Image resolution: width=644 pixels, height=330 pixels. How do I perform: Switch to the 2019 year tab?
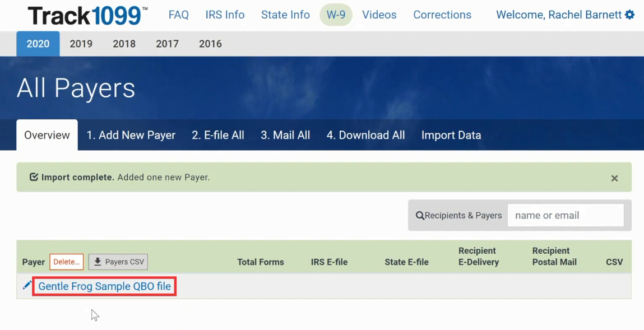click(81, 44)
